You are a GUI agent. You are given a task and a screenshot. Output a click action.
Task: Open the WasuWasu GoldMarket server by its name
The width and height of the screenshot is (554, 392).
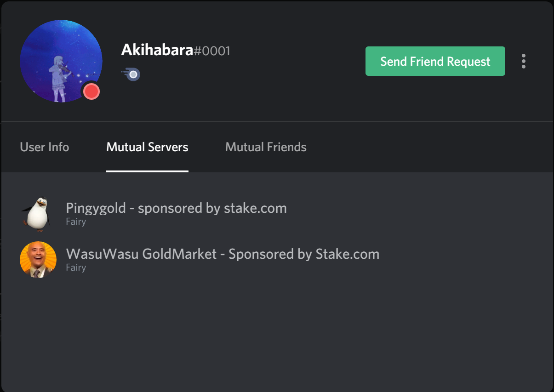coord(223,254)
